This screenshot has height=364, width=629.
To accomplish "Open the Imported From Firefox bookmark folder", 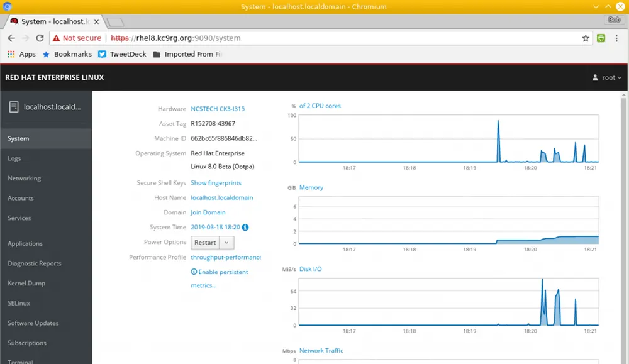I will [187, 54].
